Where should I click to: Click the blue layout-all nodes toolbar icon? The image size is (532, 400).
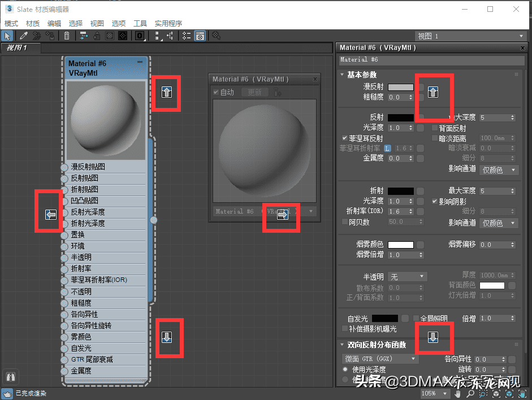(84, 36)
